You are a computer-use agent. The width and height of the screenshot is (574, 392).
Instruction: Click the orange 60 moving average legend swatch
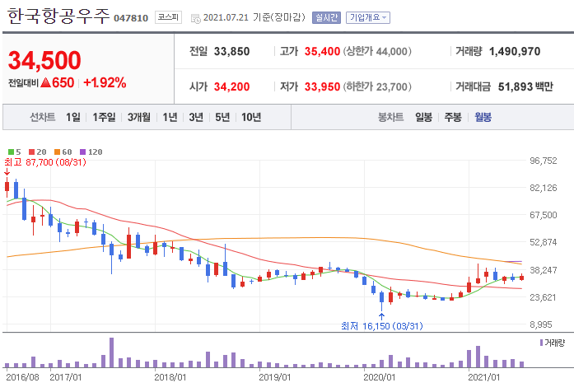coord(57,152)
